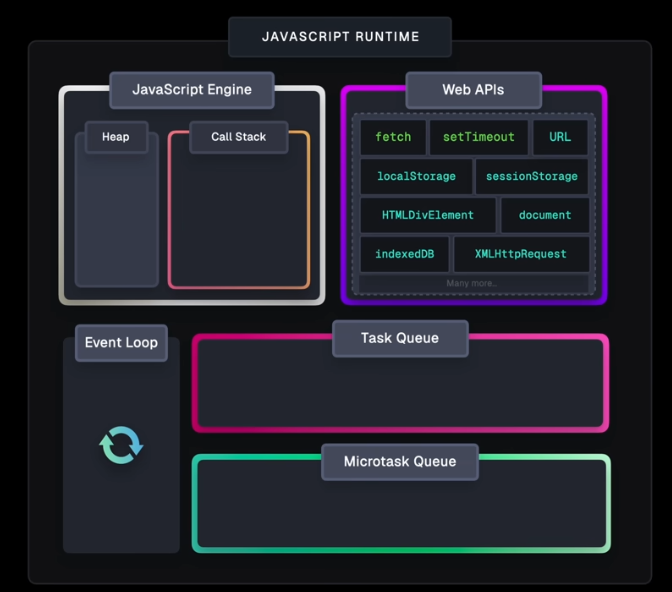Click the sessionStorage tile
This screenshot has width=672, height=592.
click(x=532, y=176)
